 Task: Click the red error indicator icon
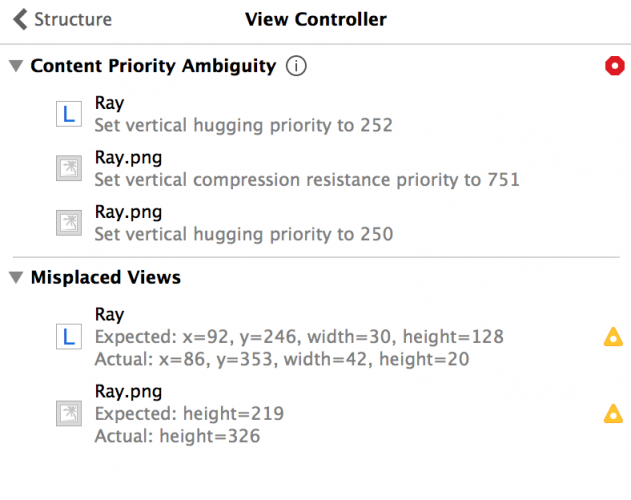[x=614, y=66]
